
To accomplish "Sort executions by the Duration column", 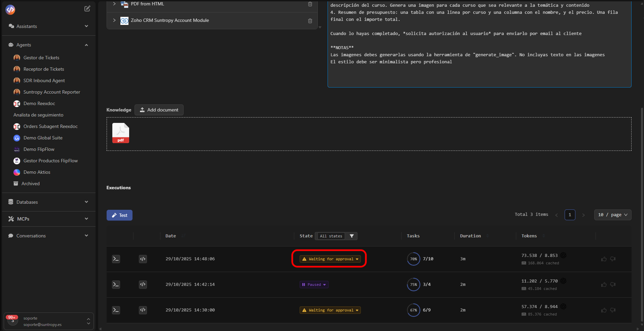I will point(488,236).
